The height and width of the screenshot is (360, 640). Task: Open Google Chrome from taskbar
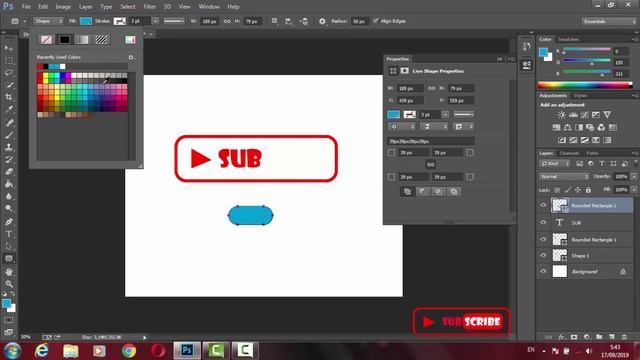(129, 351)
